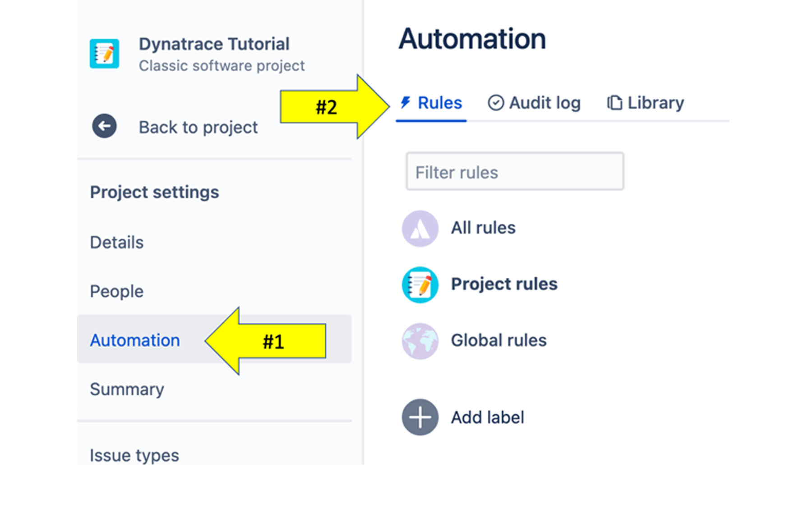Screen dimensions: 812x509
Task: Switch to the Audit log tab
Action: point(544,102)
